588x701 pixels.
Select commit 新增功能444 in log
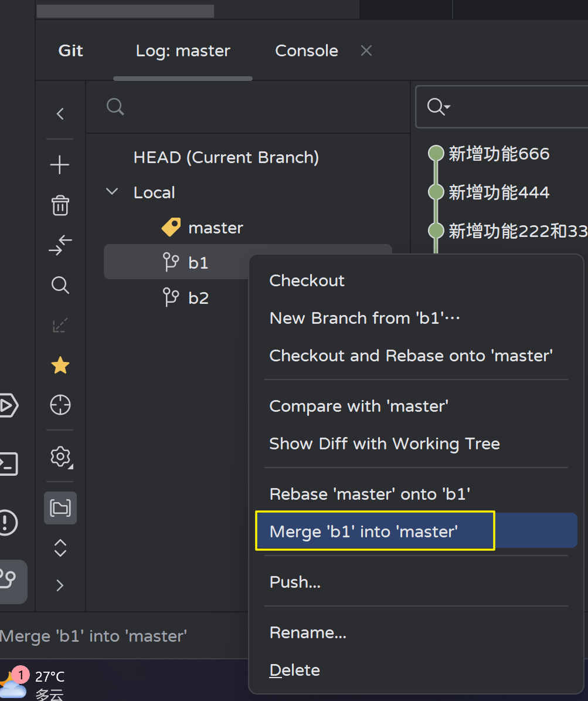[499, 192]
